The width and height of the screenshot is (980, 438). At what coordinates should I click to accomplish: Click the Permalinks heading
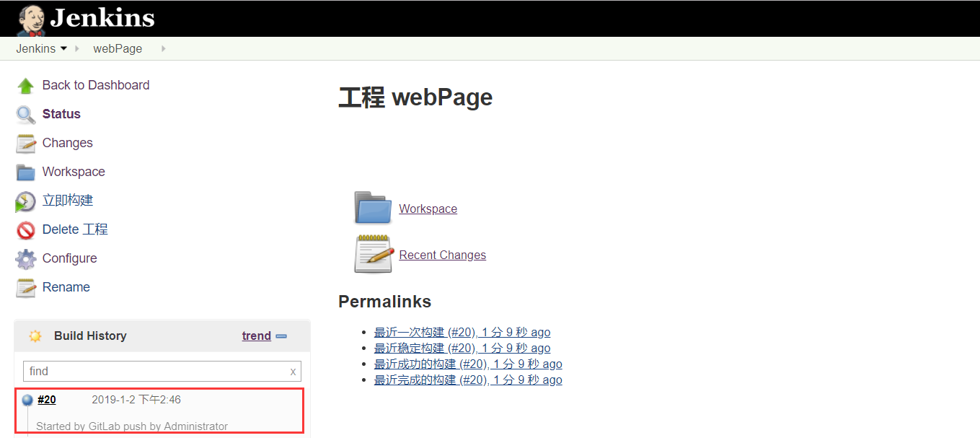[385, 302]
